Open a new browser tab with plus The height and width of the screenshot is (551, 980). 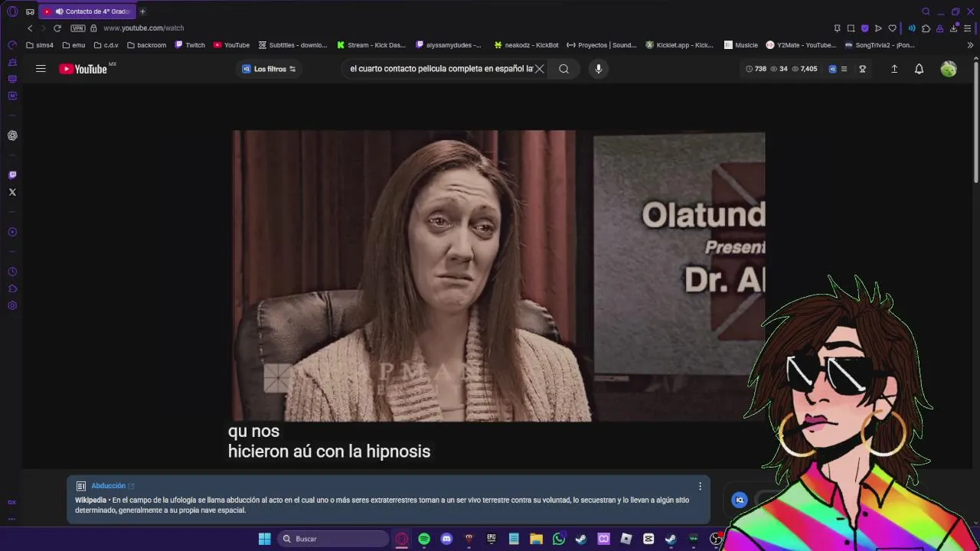(x=142, y=11)
